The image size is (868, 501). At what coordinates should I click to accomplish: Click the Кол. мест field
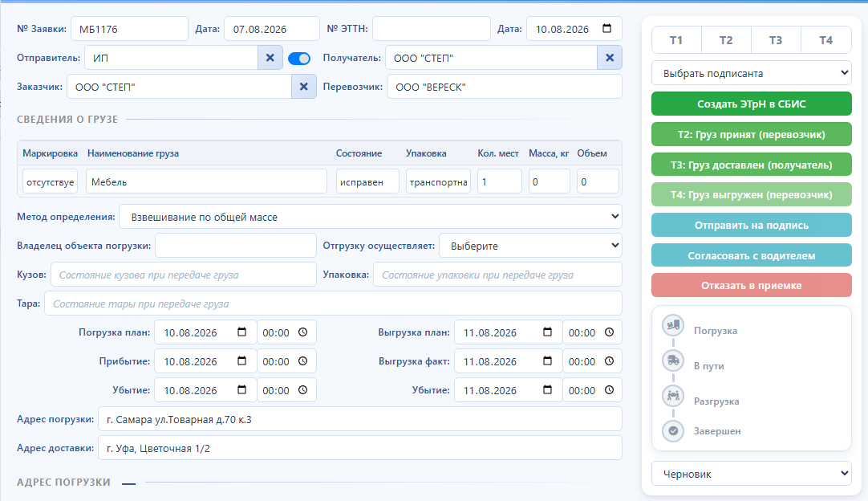(499, 181)
